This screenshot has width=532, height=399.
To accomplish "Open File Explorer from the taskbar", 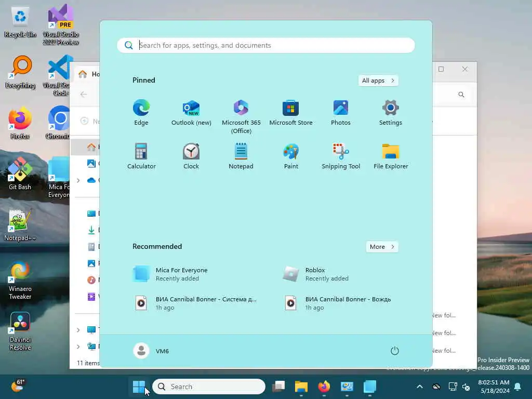I will (301, 387).
